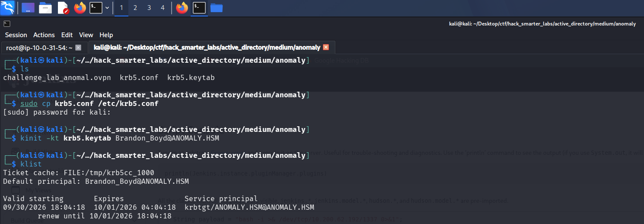Image resolution: width=644 pixels, height=224 pixels.
Task: Open the text editor launcher icon
Action: point(63,8)
